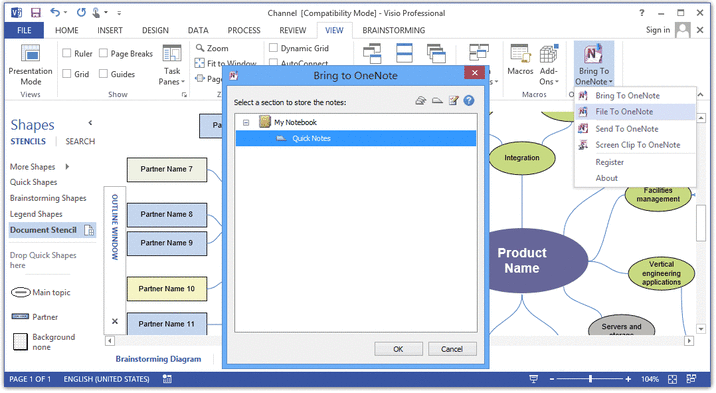Click the Touch mode hand icon
Screen dimensions: 716x393
96,13
